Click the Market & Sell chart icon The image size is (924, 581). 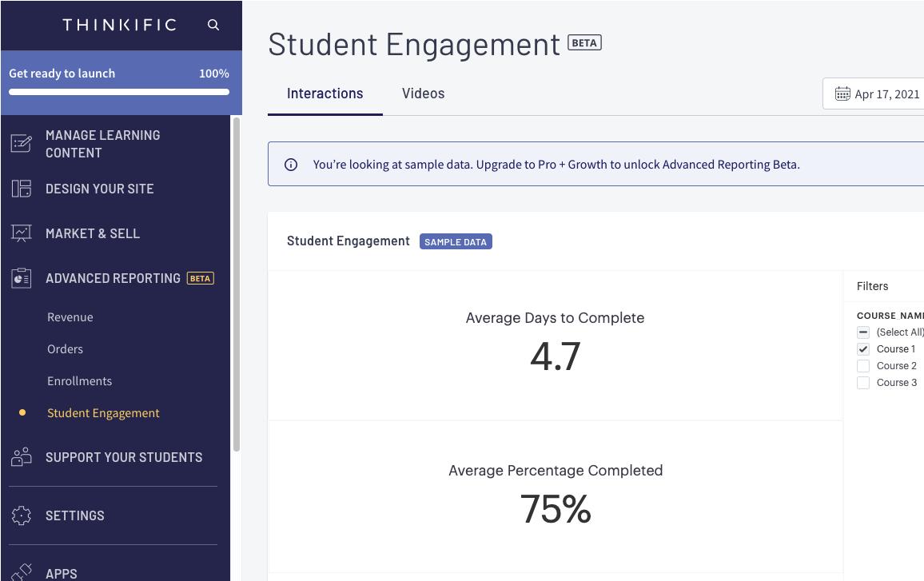pos(22,233)
